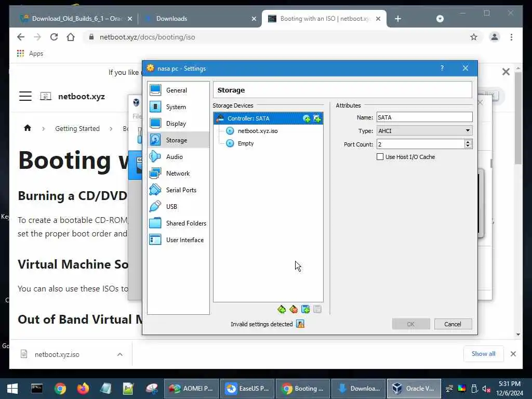Click the Port Count field

(x=420, y=144)
